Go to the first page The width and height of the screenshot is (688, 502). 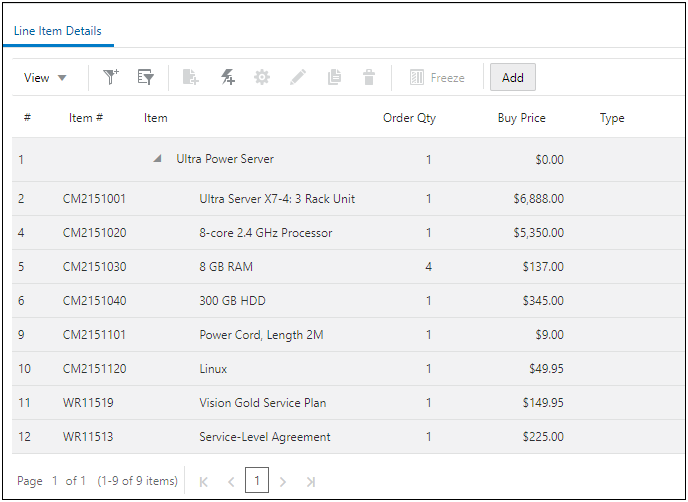click(x=204, y=482)
